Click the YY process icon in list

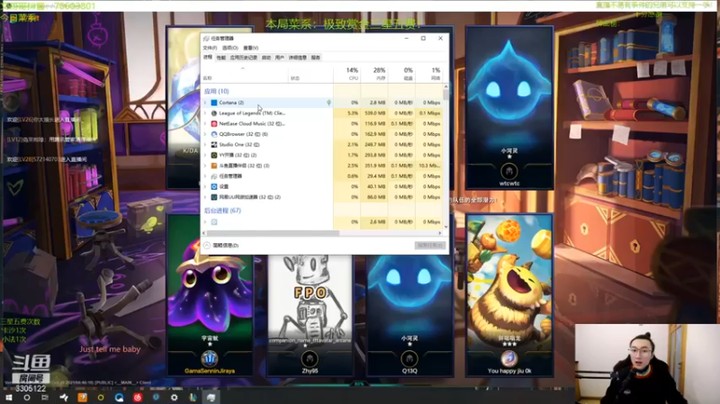[x=214, y=155]
